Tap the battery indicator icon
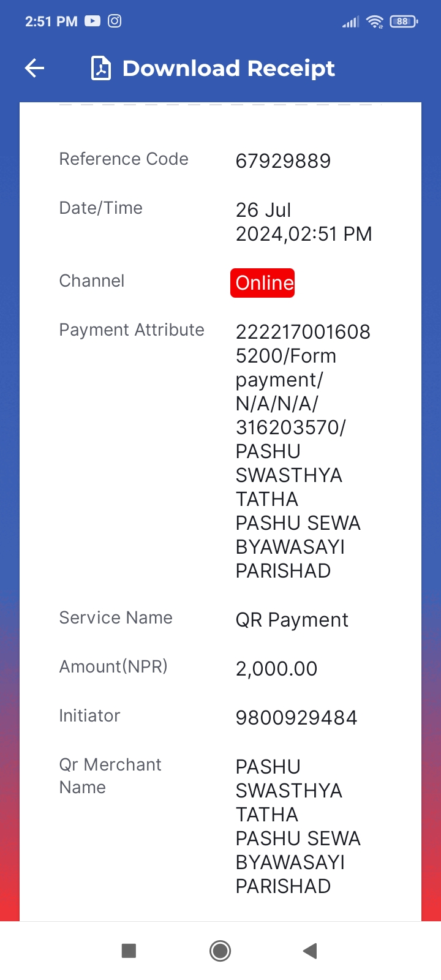 (404, 21)
